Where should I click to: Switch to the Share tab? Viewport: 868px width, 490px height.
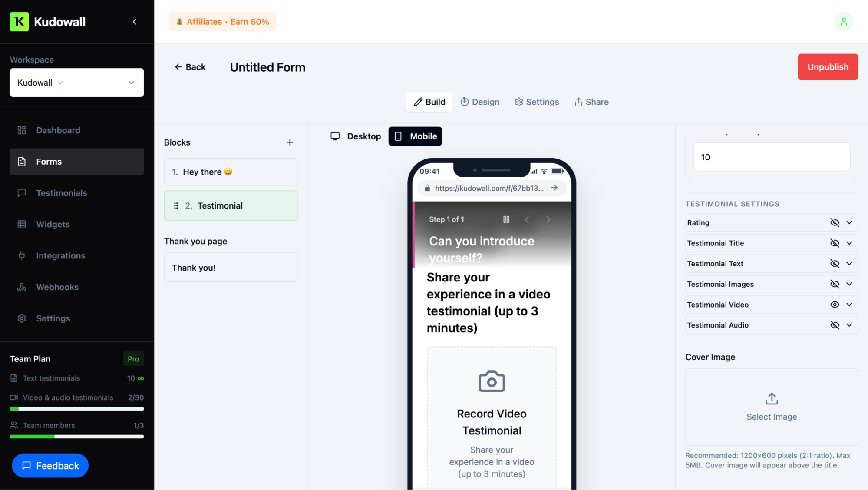(x=591, y=102)
